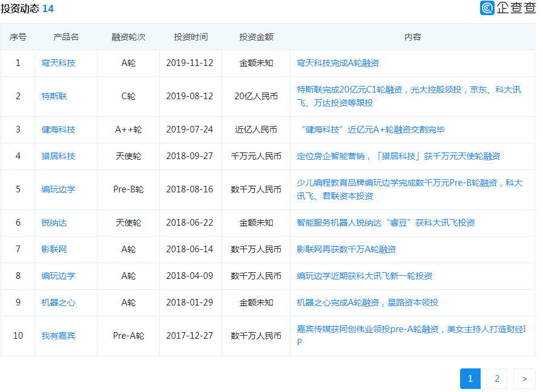
Task: Click the 内容 column header
Action: pyautogui.click(x=413, y=37)
